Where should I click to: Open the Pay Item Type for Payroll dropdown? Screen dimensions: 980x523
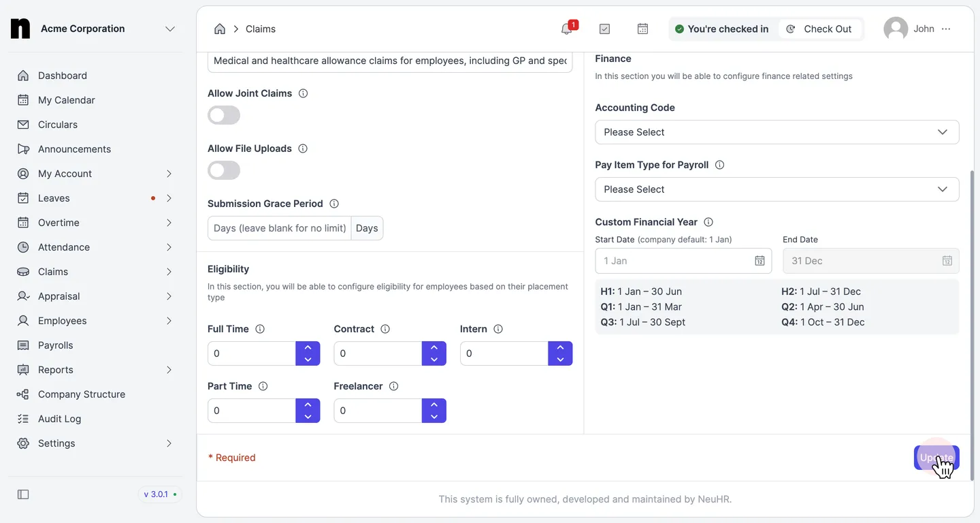coord(777,189)
